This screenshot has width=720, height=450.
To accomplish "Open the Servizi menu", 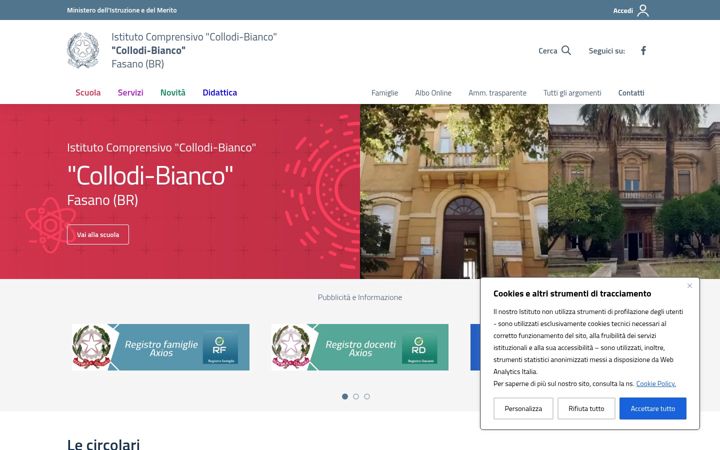I will pyautogui.click(x=130, y=92).
